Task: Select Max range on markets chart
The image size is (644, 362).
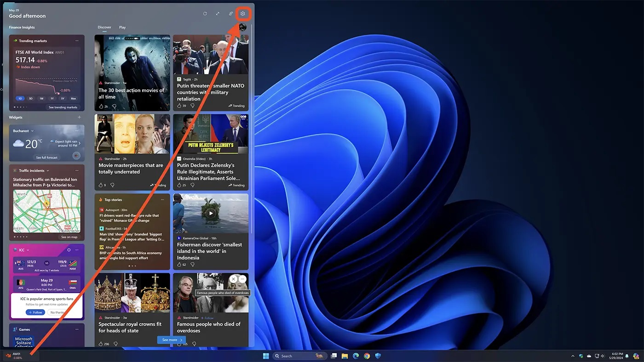Action: click(x=73, y=98)
